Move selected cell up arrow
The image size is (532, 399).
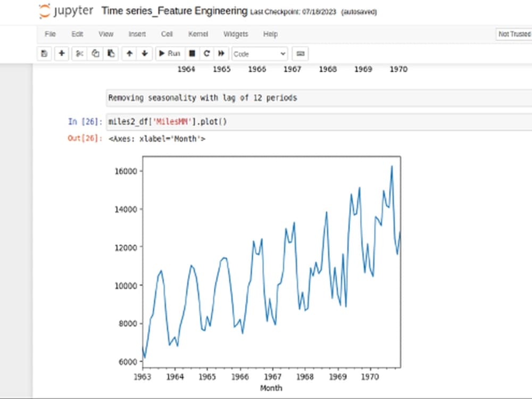coord(129,54)
